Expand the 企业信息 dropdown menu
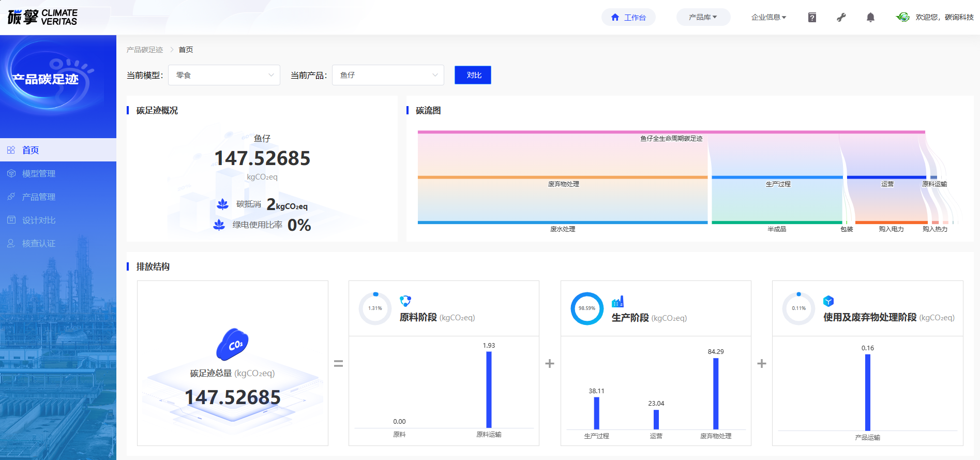This screenshot has height=460, width=980. click(768, 17)
